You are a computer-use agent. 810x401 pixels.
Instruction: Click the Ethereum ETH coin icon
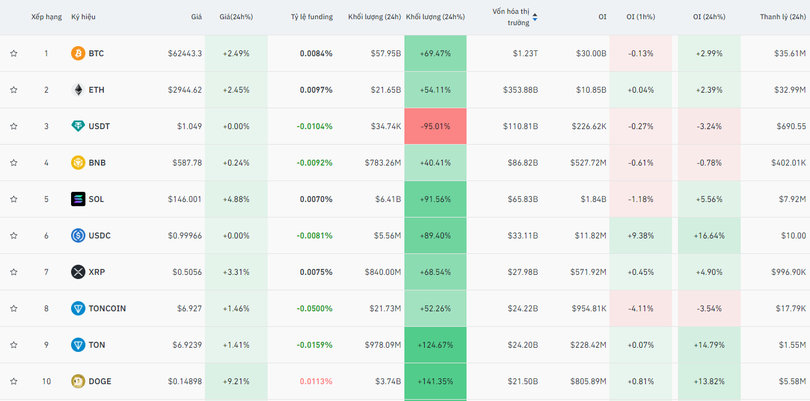point(78,90)
